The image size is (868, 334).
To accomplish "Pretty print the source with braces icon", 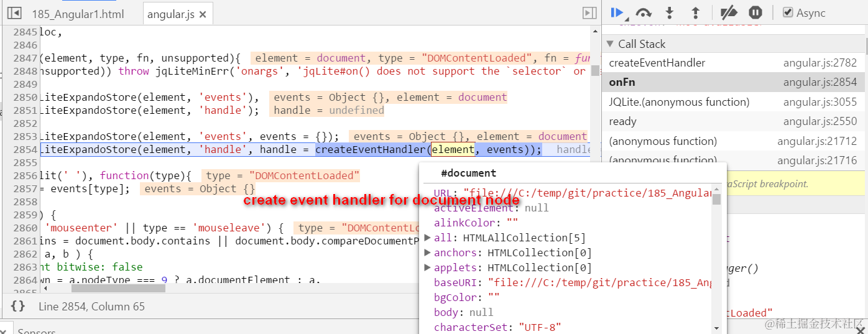I will coord(18,306).
